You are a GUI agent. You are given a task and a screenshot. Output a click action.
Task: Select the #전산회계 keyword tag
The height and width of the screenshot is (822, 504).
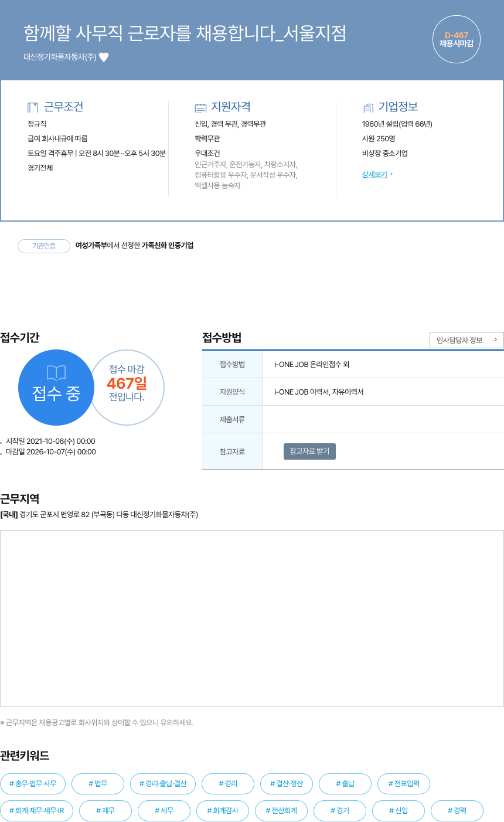(281, 811)
